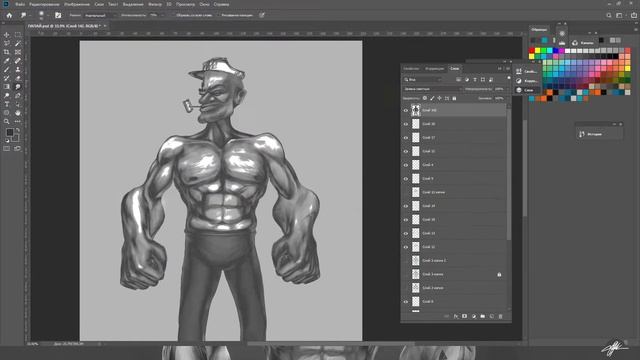Open Образцы swatches panel tab
The image size is (640, 360).
point(539,29)
